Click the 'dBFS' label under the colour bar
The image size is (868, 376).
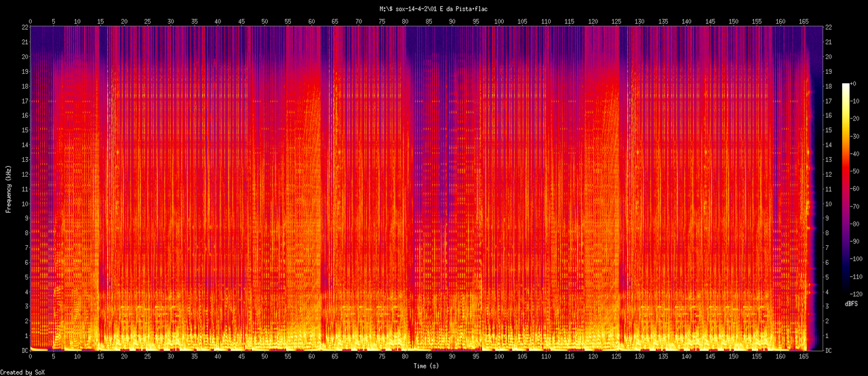pos(852,304)
